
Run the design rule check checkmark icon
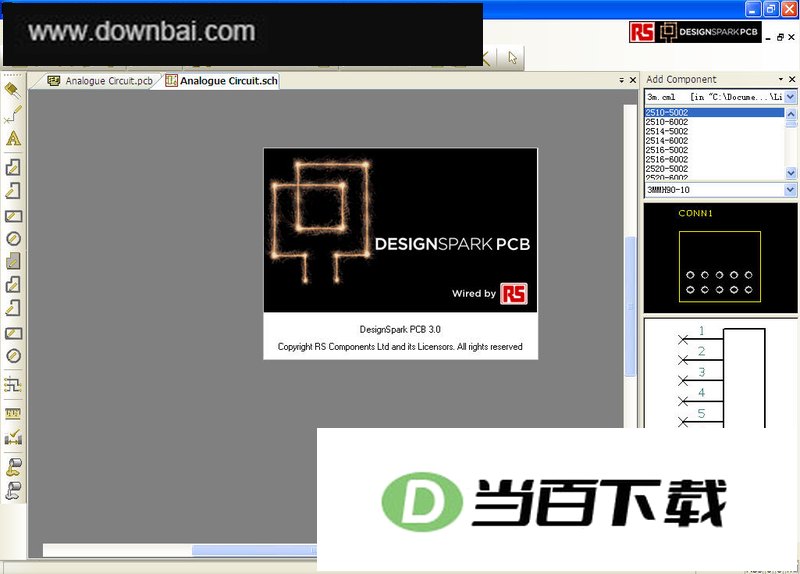click(x=13, y=437)
